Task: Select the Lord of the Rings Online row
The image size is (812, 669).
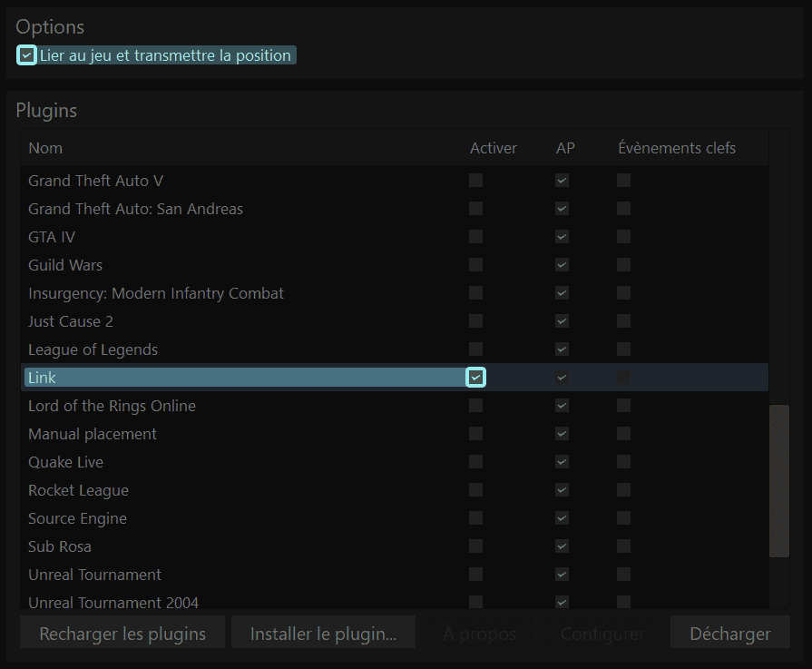Action: (x=112, y=406)
